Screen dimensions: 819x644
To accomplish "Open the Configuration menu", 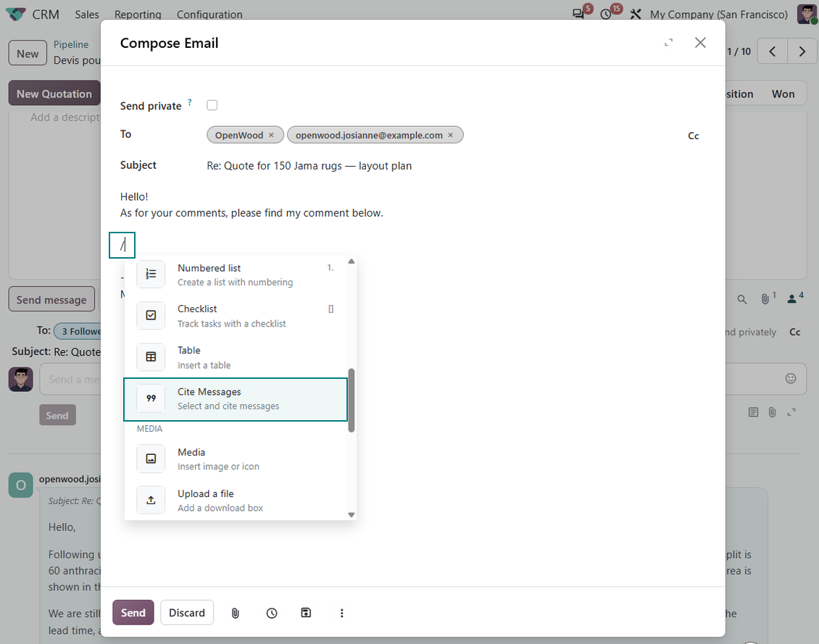I will (x=209, y=14).
